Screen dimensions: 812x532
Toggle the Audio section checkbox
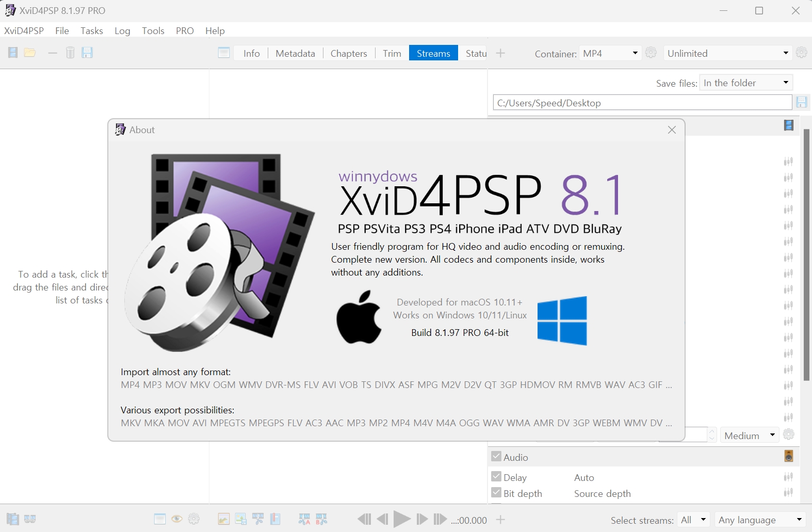[496, 456]
